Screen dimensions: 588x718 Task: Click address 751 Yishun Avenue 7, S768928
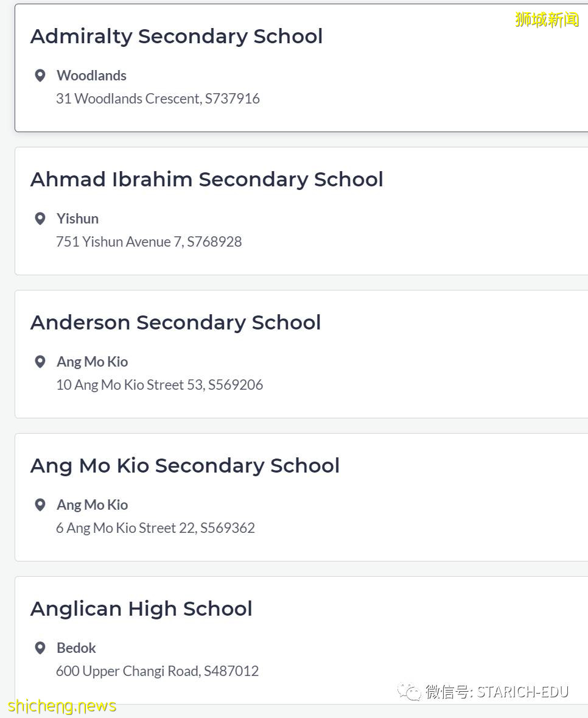[149, 242]
